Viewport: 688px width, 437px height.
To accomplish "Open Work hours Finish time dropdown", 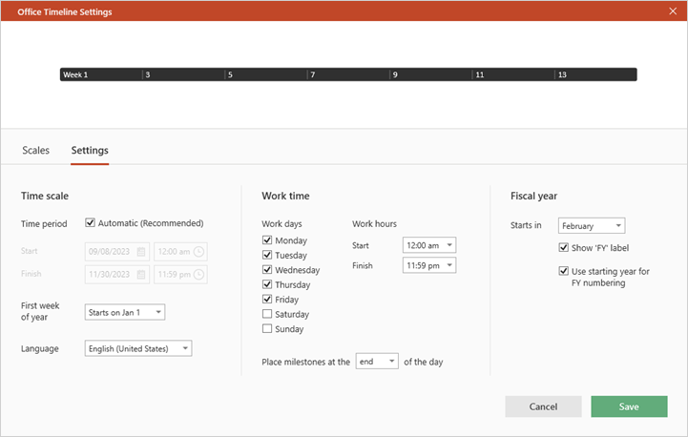I will click(429, 265).
